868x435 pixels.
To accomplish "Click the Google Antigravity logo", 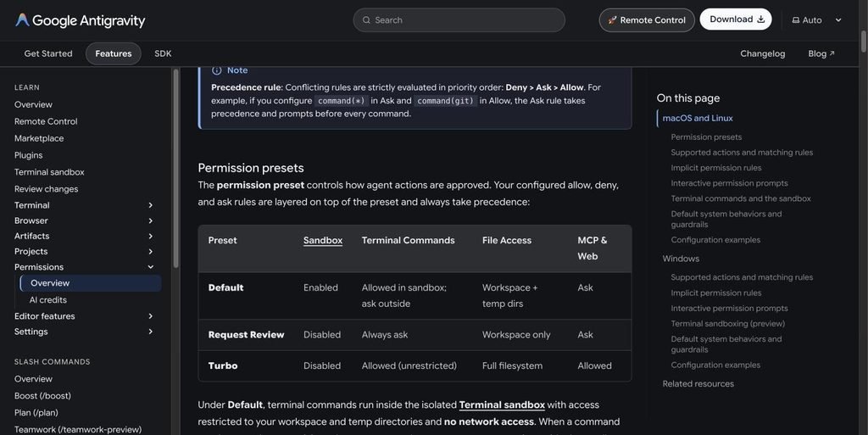I will pyautogui.click(x=81, y=20).
